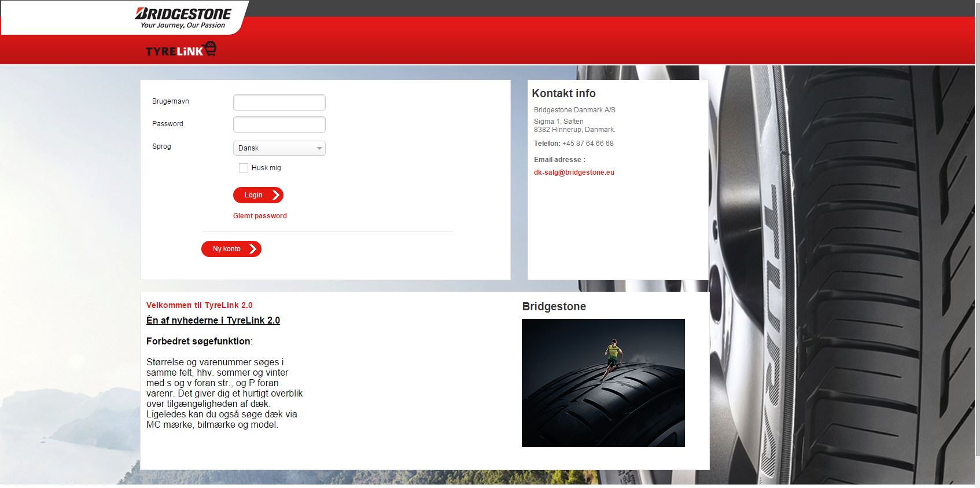Click the dk-salg@bridgestone.eu email link
980x488 pixels.
tap(574, 173)
